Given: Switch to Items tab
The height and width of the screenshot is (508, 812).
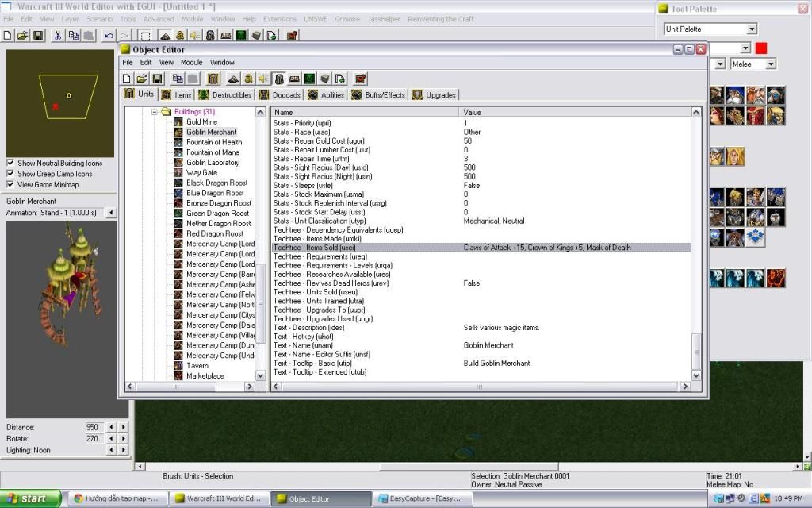Looking at the screenshot, I should [x=177, y=95].
